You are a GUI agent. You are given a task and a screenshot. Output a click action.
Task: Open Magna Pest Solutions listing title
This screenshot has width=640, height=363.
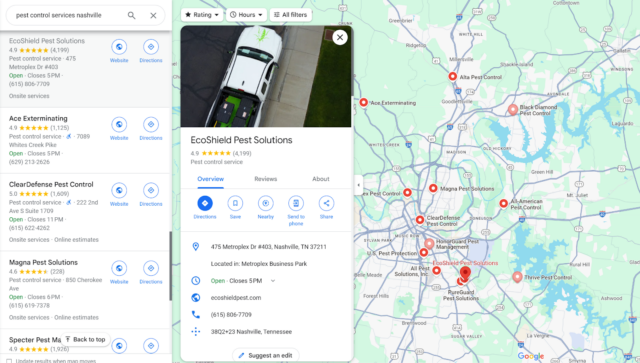coord(43,263)
